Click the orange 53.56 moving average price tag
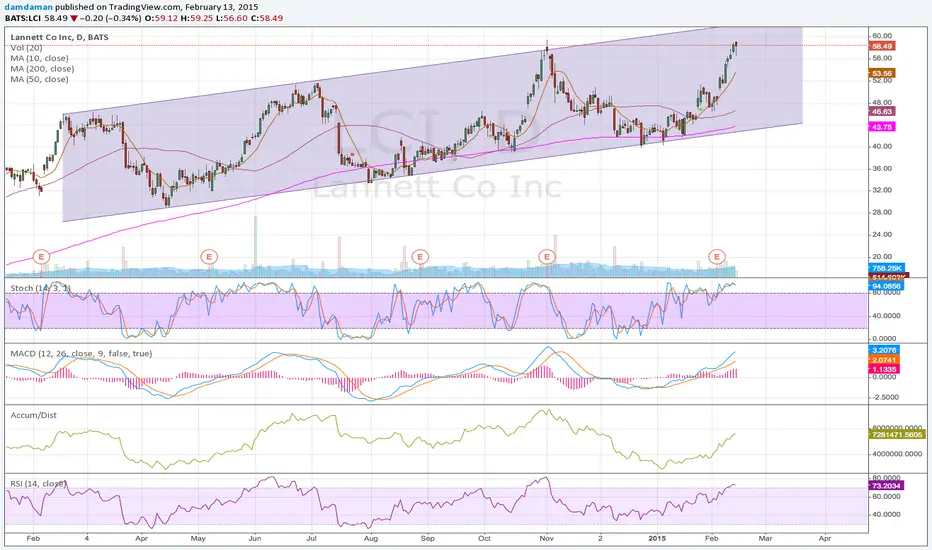Image resolution: width=932 pixels, height=550 pixels. (882, 73)
